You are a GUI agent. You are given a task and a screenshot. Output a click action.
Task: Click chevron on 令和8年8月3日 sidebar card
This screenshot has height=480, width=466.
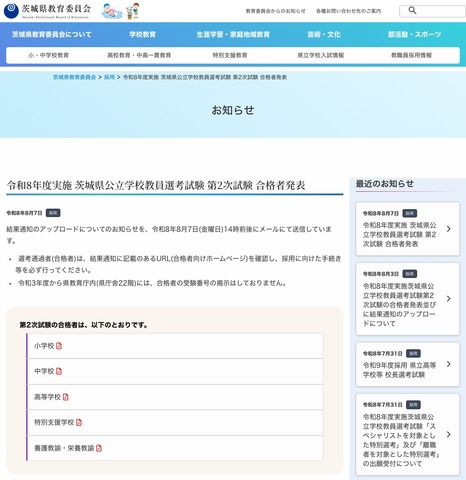(x=449, y=299)
